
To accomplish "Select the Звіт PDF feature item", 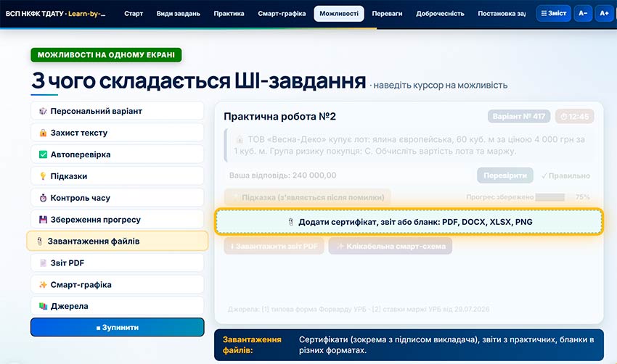I will 118,263.
